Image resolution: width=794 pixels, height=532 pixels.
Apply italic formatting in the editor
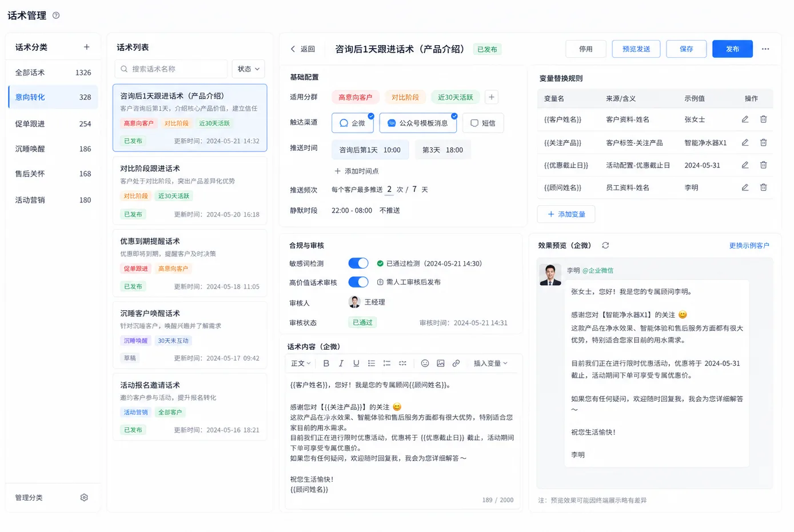click(341, 363)
